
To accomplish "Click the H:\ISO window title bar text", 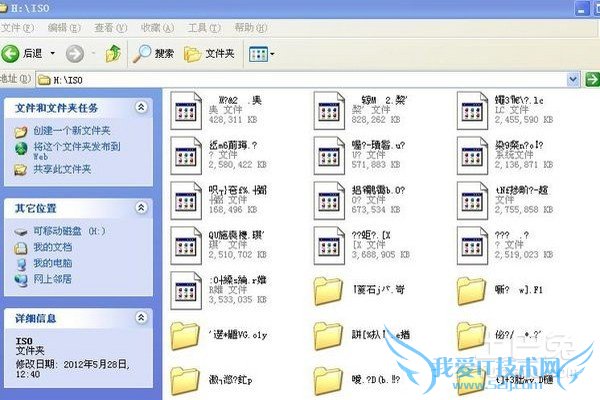I will coord(30,8).
